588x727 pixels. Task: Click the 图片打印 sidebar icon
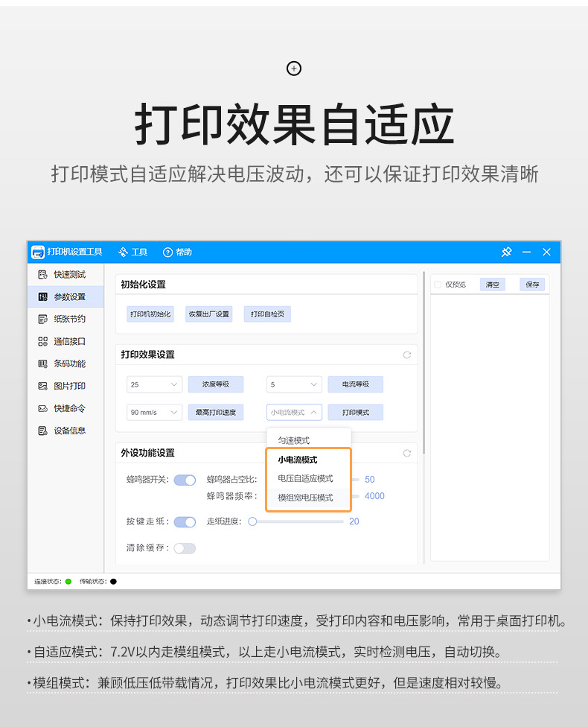(42, 386)
